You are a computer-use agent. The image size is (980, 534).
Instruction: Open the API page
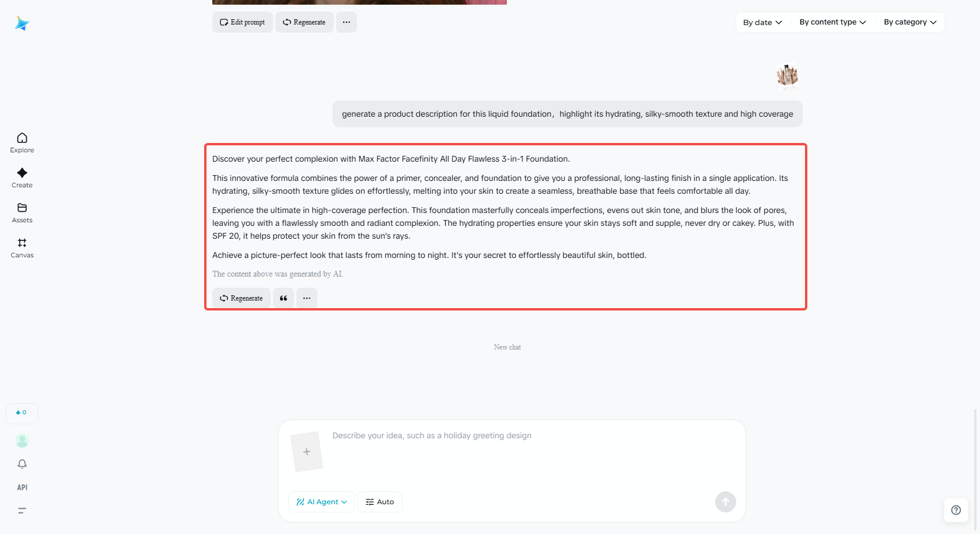[22, 487]
